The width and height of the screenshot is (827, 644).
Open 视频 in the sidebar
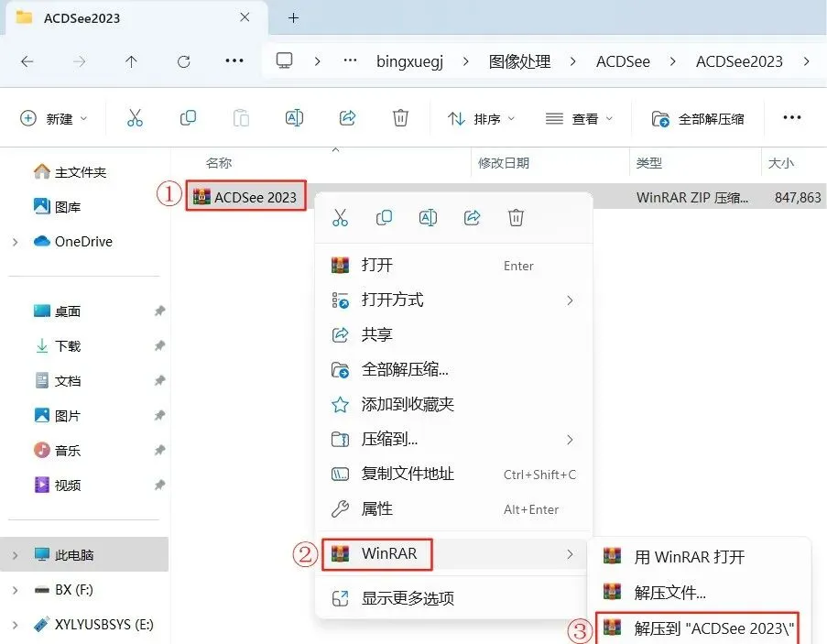[x=58, y=486]
